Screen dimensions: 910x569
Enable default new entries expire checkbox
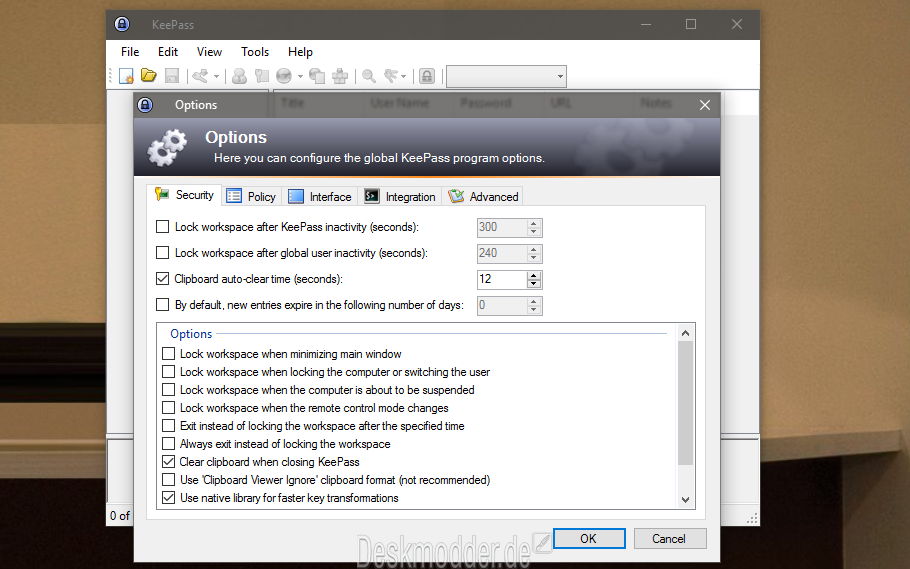pos(162,305)
